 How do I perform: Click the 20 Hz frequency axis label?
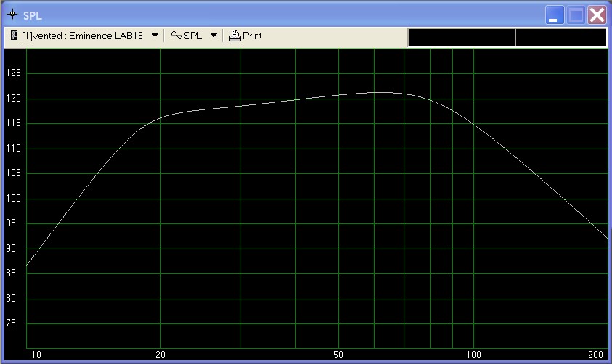(x=160, y=355)
